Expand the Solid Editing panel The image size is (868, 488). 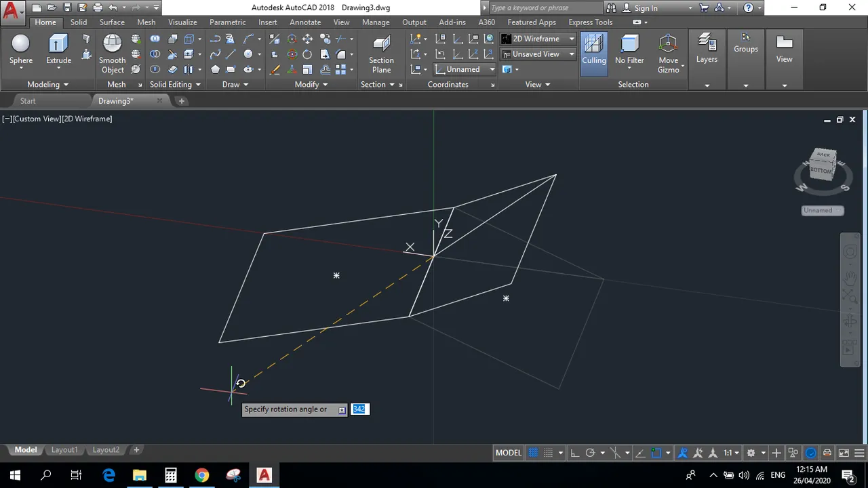pos(175,84)
